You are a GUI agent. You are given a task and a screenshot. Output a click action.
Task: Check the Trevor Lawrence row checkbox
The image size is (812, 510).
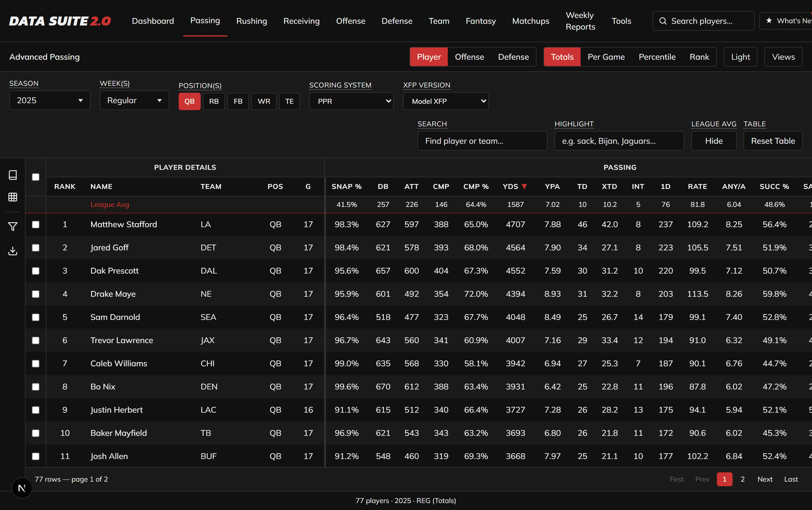coord(36,340)
